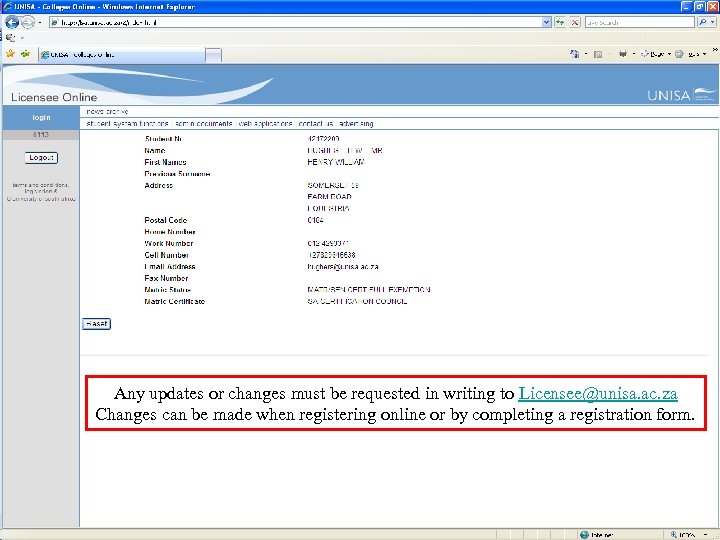Click the browser Forward arrow

[x=28, y=22]
